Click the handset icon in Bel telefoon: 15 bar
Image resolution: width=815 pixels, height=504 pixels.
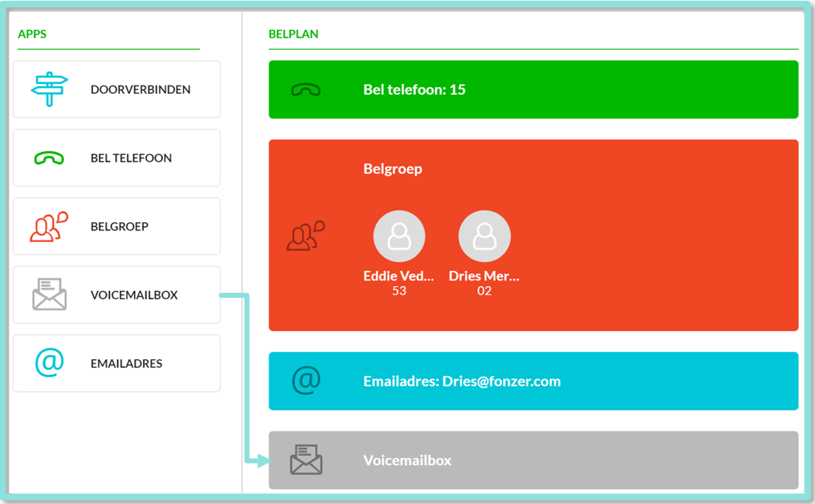pos(306,90)
